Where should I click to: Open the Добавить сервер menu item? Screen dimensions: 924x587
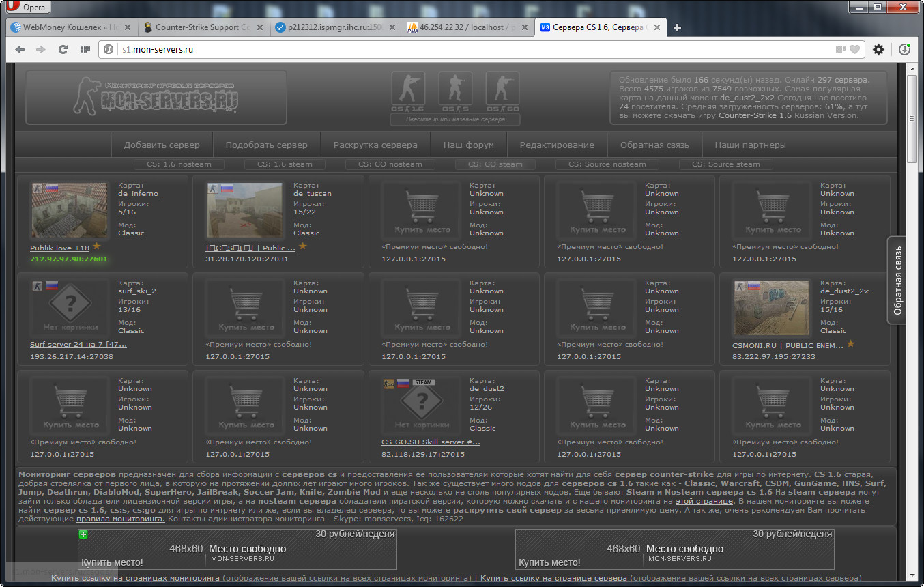coord(162,145)
